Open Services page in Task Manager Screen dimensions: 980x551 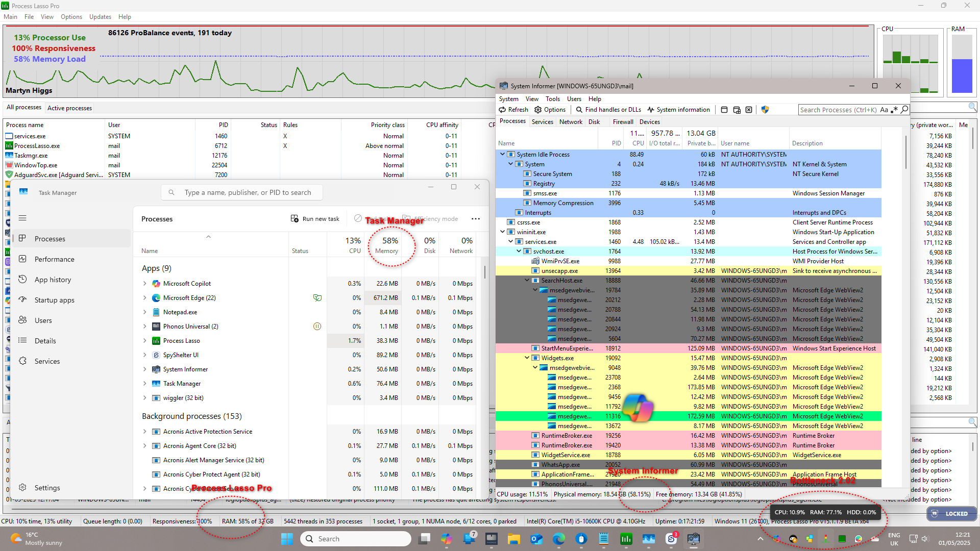click(71, 361)
